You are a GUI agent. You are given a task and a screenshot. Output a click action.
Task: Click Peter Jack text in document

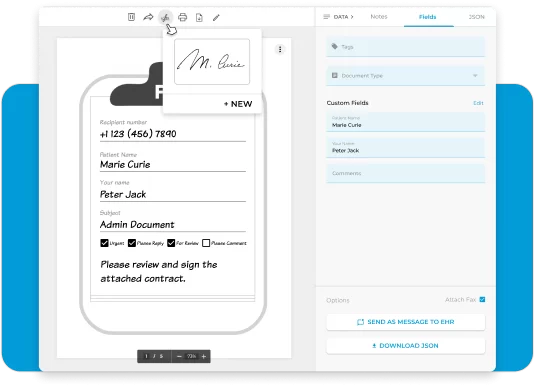pos(123,195)
